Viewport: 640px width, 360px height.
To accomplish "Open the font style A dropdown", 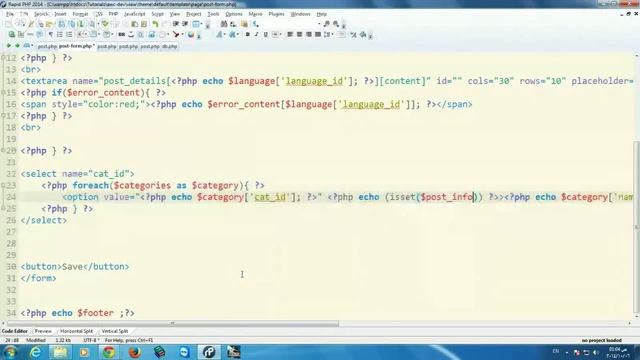I will [221, 34].
